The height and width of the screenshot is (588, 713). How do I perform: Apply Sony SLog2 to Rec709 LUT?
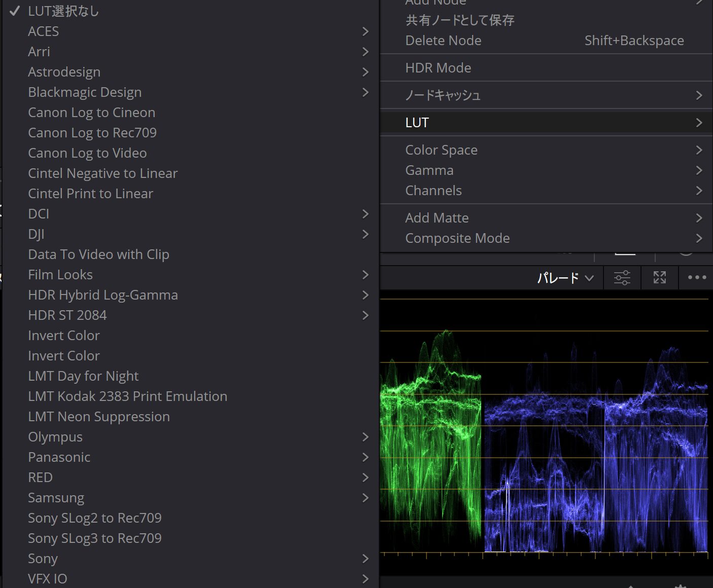191,518
